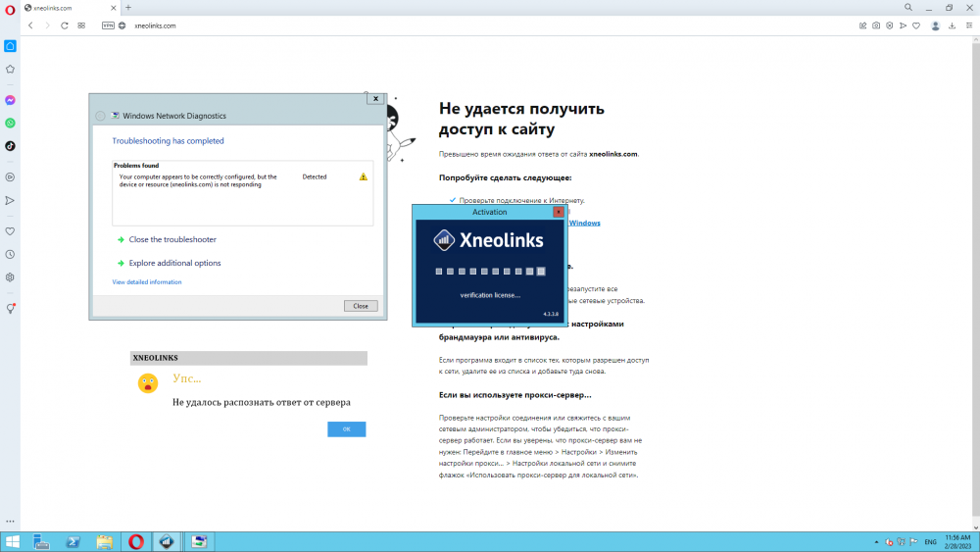The height and width of the screenshot is (552, 980).
Task: Open the ENG language indicator
Action: pos(931,542)
